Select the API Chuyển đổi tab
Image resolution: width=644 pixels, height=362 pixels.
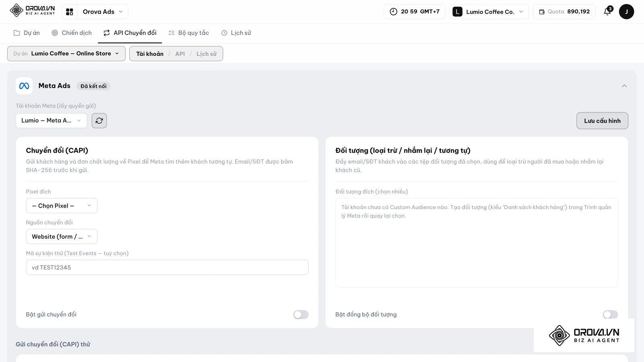[x=130, y=33]
